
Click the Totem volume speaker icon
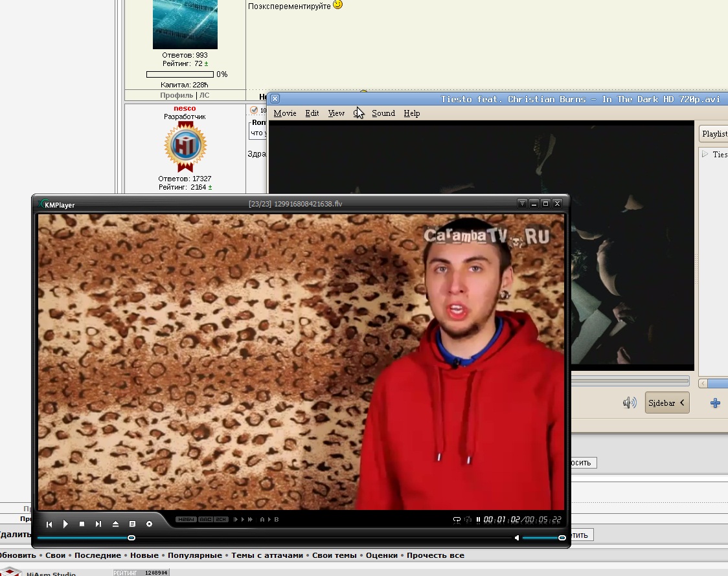[629, 403]
